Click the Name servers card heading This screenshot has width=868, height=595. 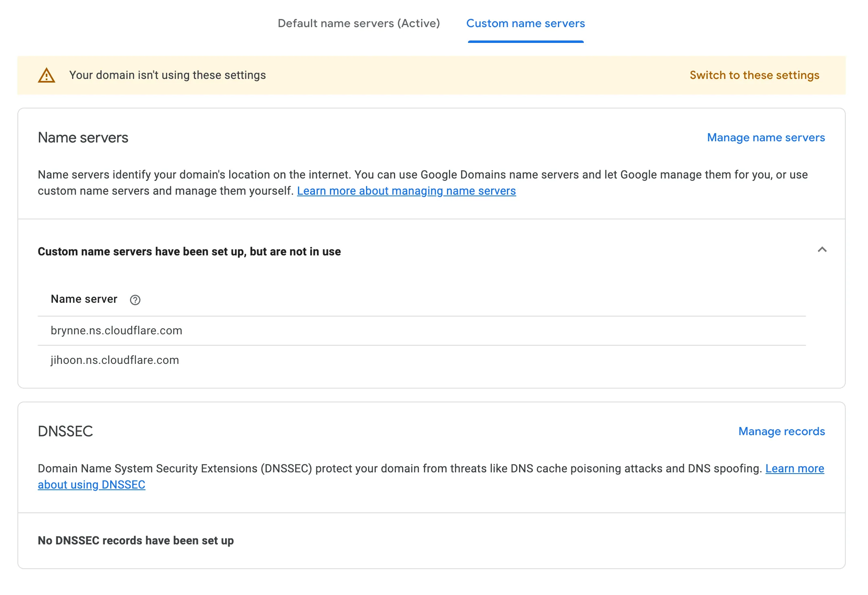coord(83,138)
